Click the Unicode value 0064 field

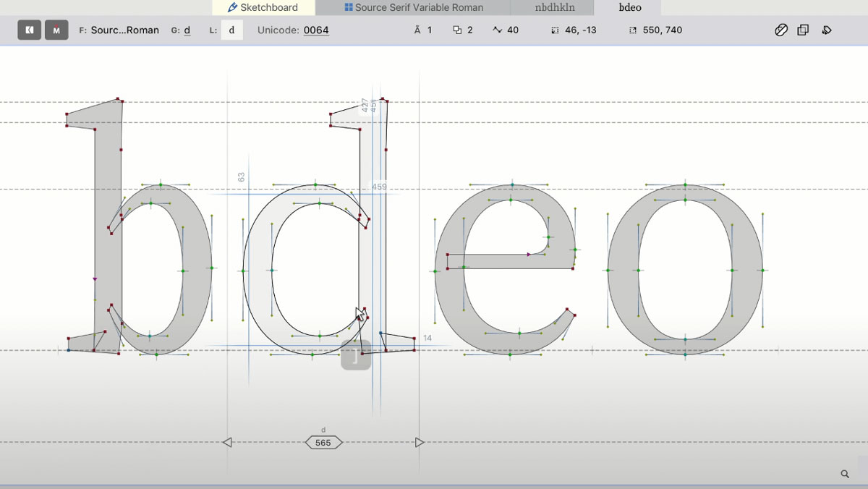pyautogui.click(x=316, y=30)
